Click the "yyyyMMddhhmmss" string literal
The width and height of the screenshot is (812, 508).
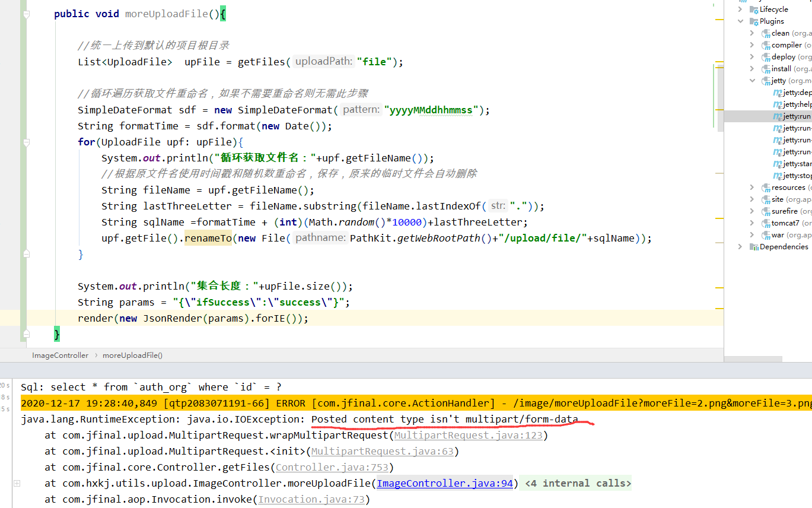click(x=431, y=110)
